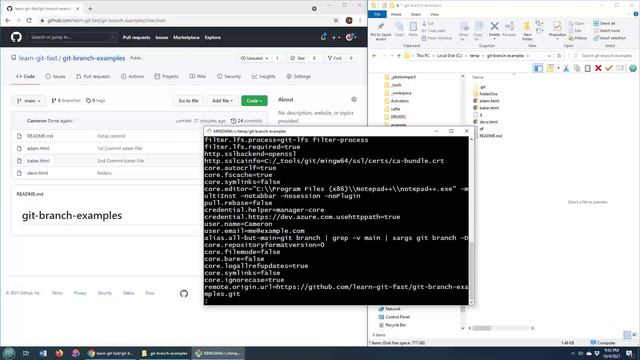Switch to repository Pull requests tab
This screenshot has height=360, width=640.
(x=93, y=76)
